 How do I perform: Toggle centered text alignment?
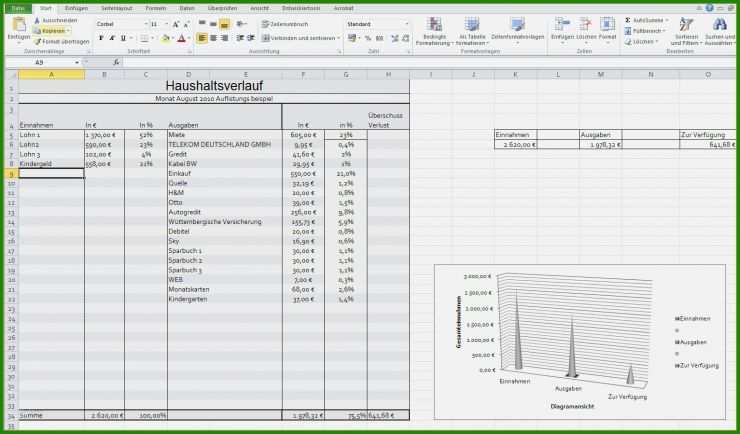[213, 38]
